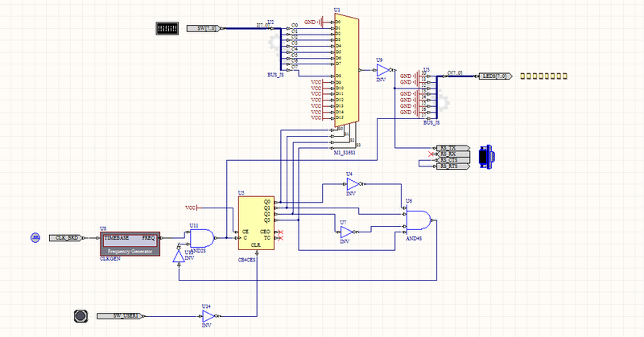Select the CB4CES counter block
The image size is (644, 337).
point(256,222)
